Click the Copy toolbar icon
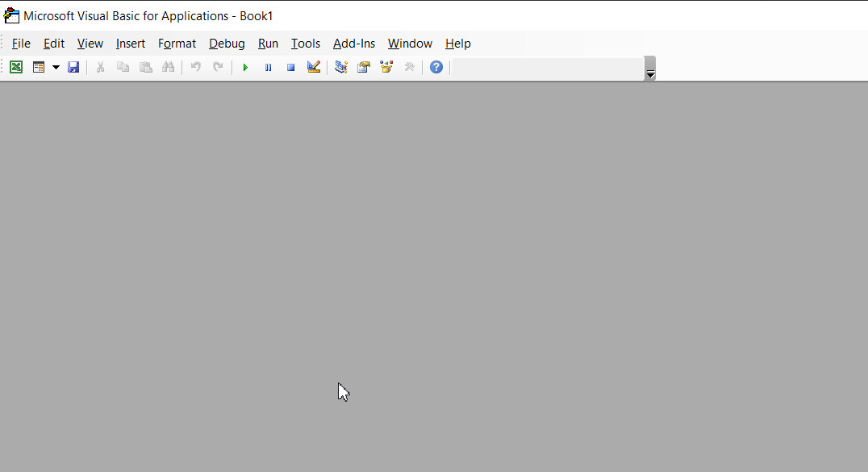 click(x=123, y=67)
